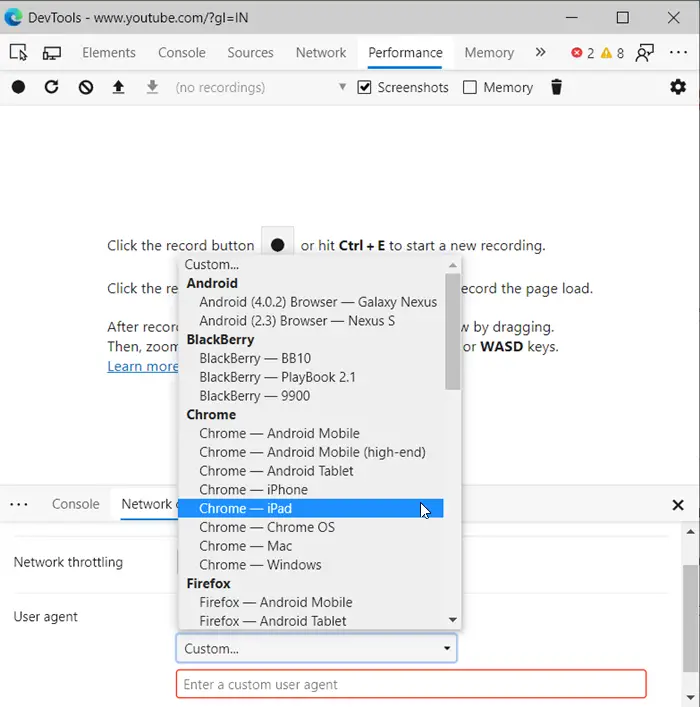Pick Chrome — Android Mobile (high-end)
This screenshot has height=707, width=700.
click(311, 452)
